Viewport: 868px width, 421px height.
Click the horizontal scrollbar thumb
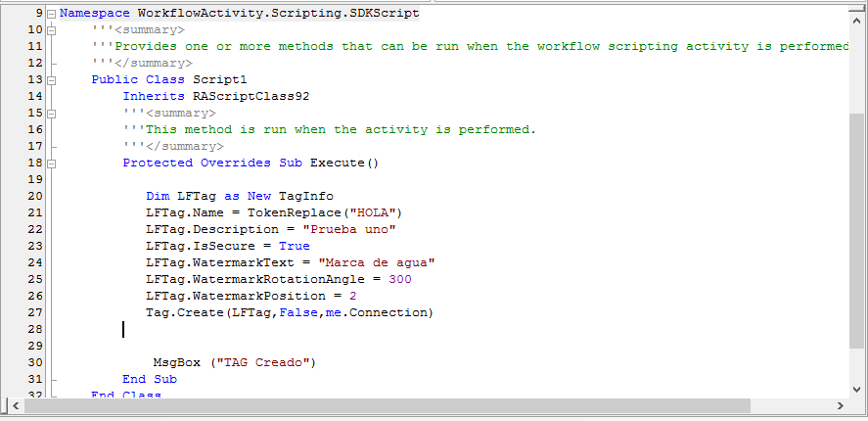[388, 406]
